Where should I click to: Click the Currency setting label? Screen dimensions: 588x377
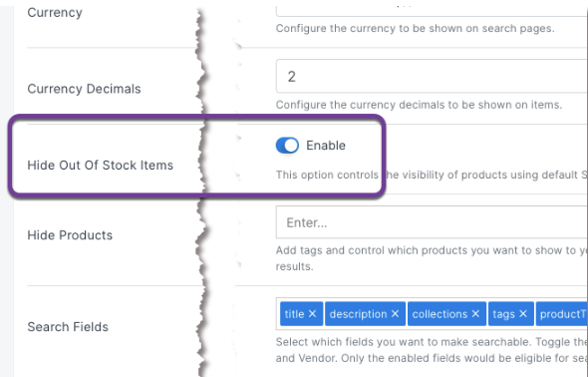(x=55, y=12)
